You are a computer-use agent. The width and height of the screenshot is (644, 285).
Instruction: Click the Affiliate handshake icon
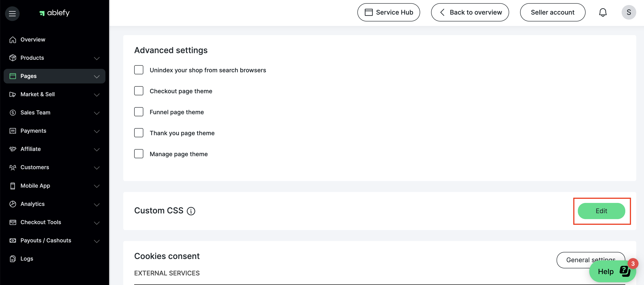pyautogui.click(x=13, y=149)
